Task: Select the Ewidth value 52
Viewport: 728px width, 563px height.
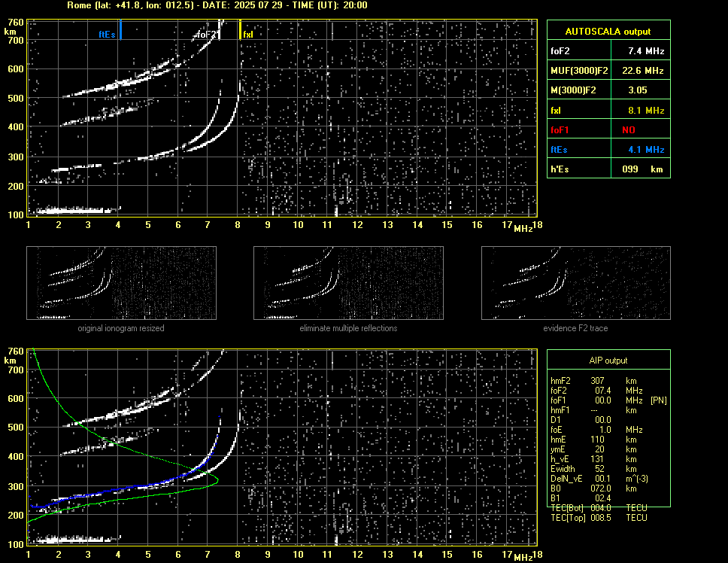Action: click(600, 469)
